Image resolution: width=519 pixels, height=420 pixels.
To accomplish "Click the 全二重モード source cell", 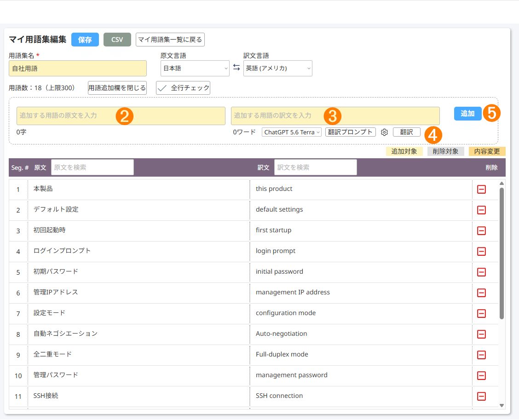I will [x=139, y=355].
